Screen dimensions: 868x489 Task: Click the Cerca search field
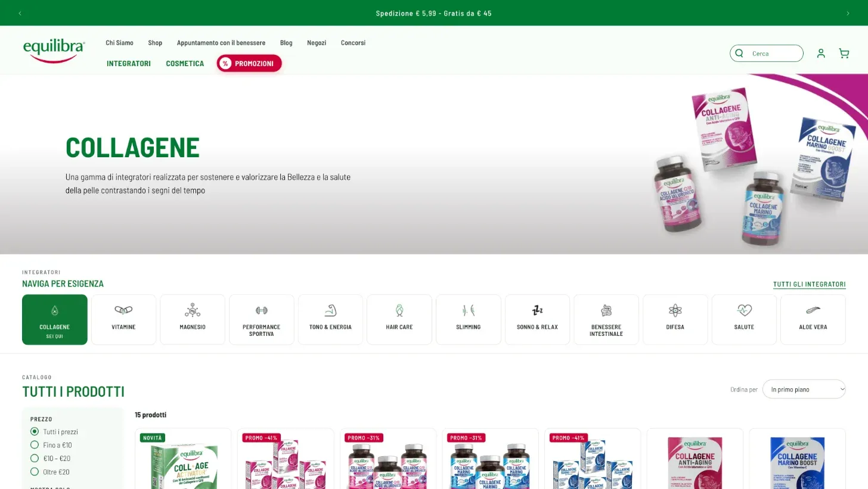[x=767, y=54]
